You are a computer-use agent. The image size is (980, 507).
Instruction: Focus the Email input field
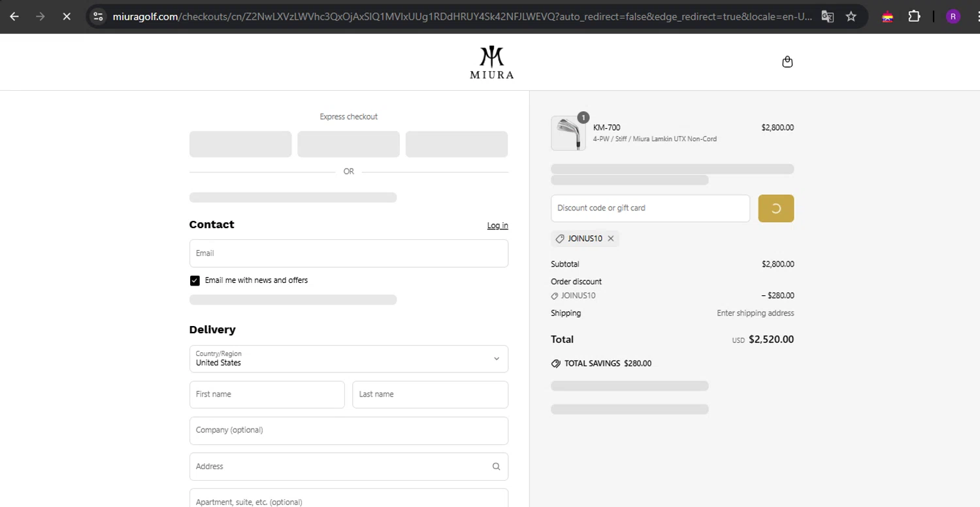[349, 253]
